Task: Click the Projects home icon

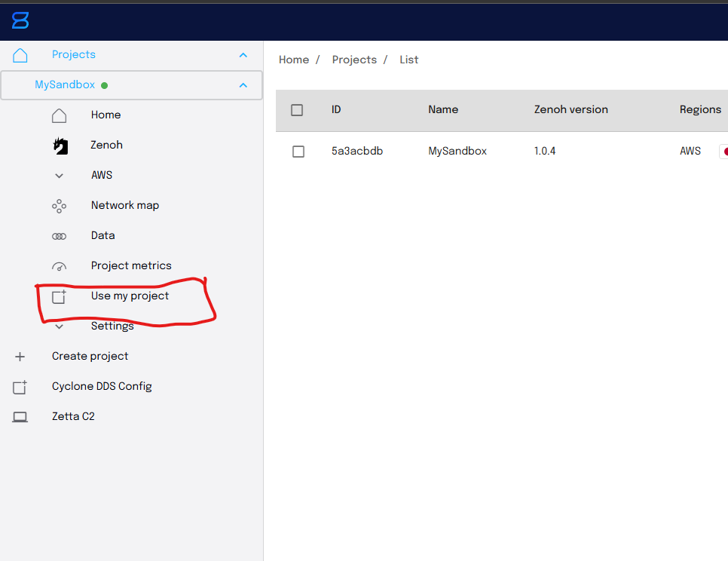Action: coord(20,55)
